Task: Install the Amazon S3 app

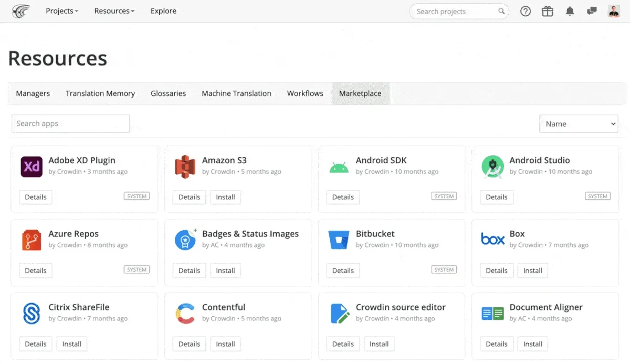Action: 225,197
